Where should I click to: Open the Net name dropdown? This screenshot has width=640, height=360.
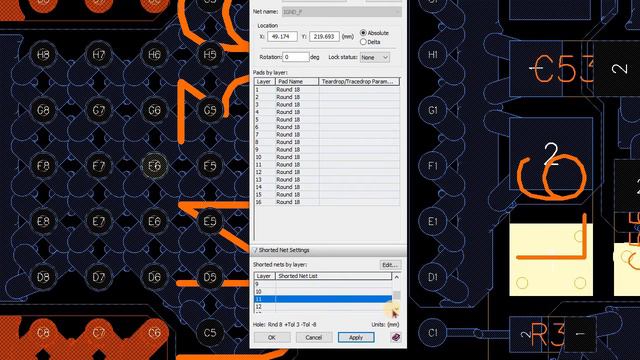[x=341, y=12]
